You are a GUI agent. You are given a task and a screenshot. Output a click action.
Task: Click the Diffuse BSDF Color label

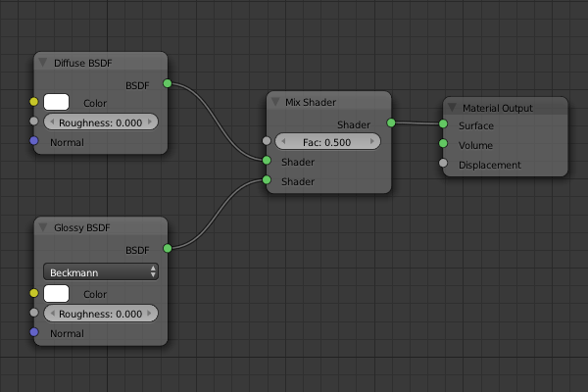[x=95, y=103]
